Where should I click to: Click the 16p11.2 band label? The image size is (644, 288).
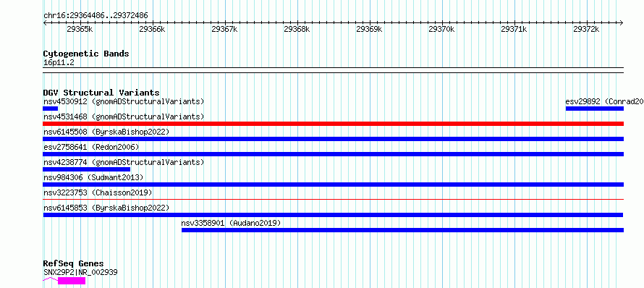pyautogui.click(x=59, y=62)
